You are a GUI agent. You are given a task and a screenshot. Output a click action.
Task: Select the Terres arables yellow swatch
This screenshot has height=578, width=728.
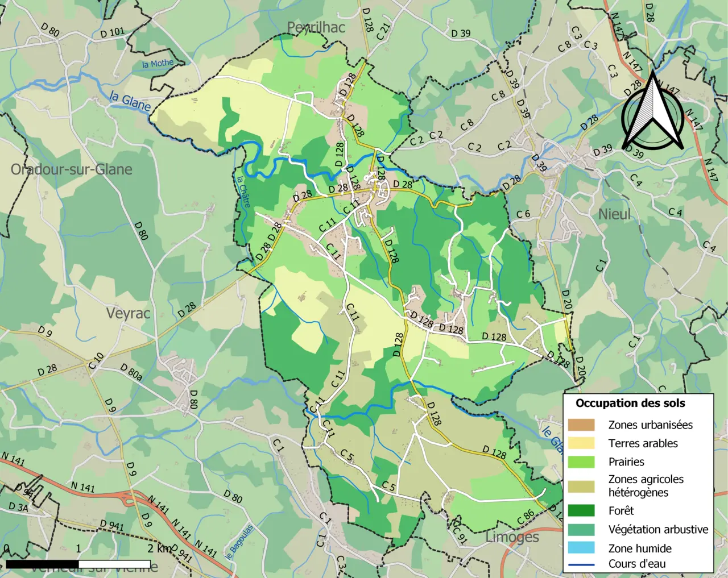(x=581, y=443)
